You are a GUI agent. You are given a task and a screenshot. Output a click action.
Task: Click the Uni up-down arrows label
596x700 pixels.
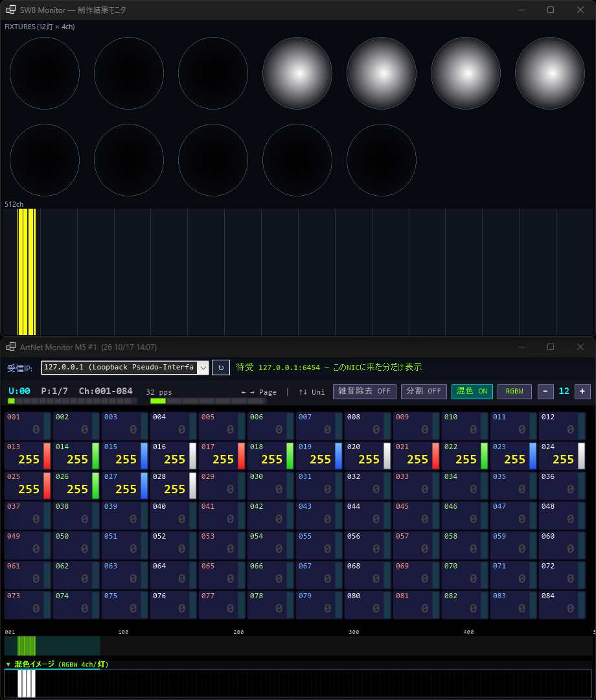[x=312, y=392]
